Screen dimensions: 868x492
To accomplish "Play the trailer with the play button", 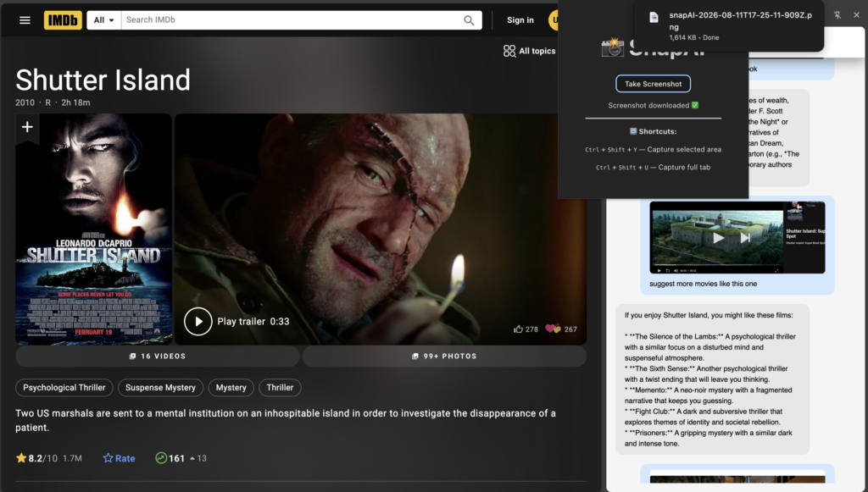I will pos(198,322).
